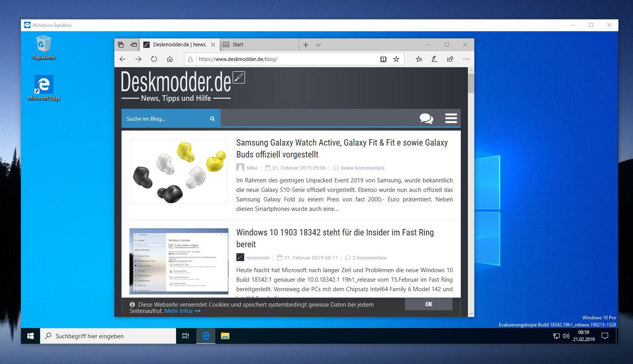
Task: Enable reading view with book icon
Action: 383,59
